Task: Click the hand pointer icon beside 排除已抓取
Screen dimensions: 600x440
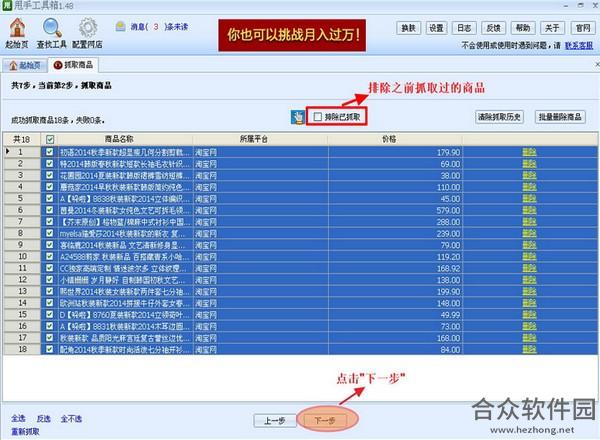Action: [298, 117]
